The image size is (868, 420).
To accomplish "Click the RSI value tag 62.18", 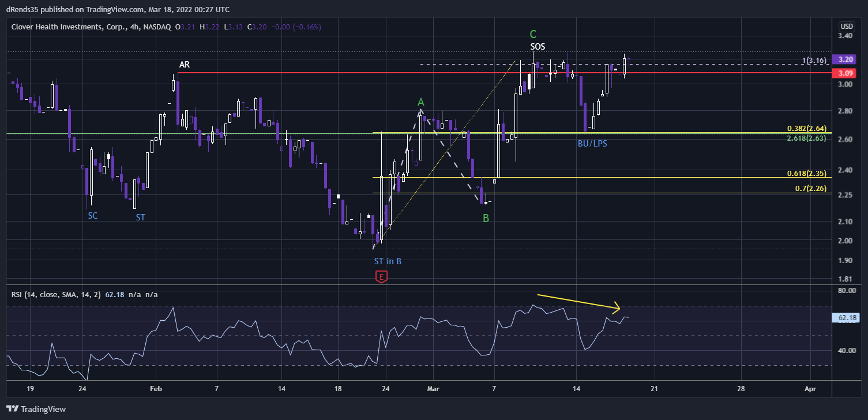I will tap(846, 317).
